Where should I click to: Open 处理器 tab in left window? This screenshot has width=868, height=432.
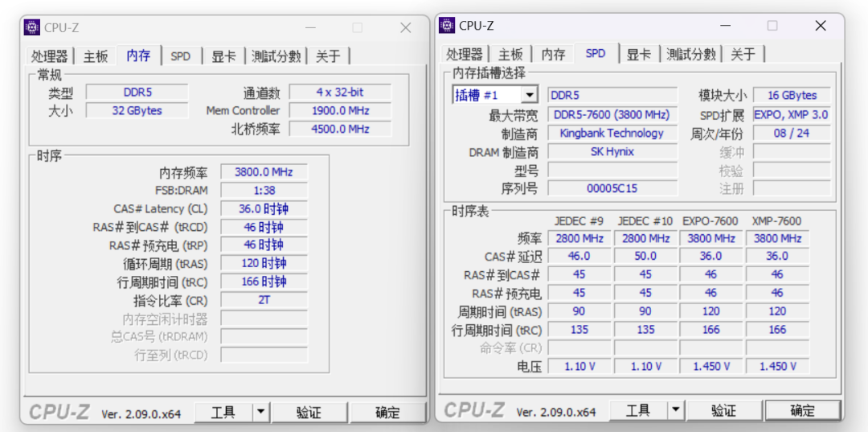click(49, 56)
